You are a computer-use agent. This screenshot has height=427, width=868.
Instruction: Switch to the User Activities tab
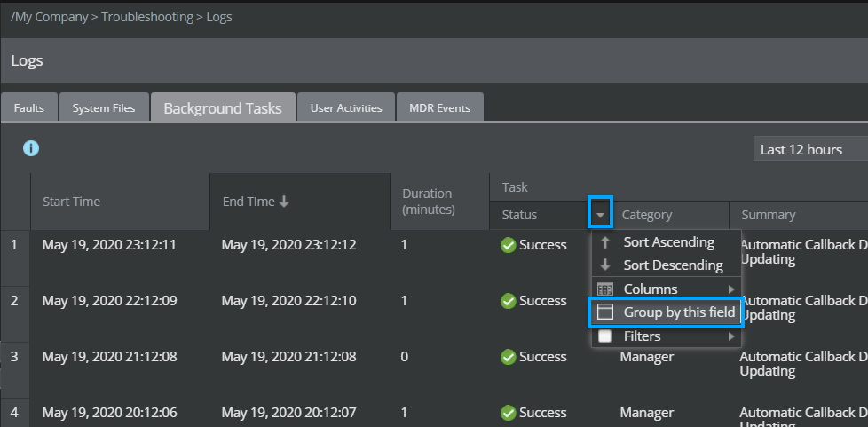pos(346,108)
